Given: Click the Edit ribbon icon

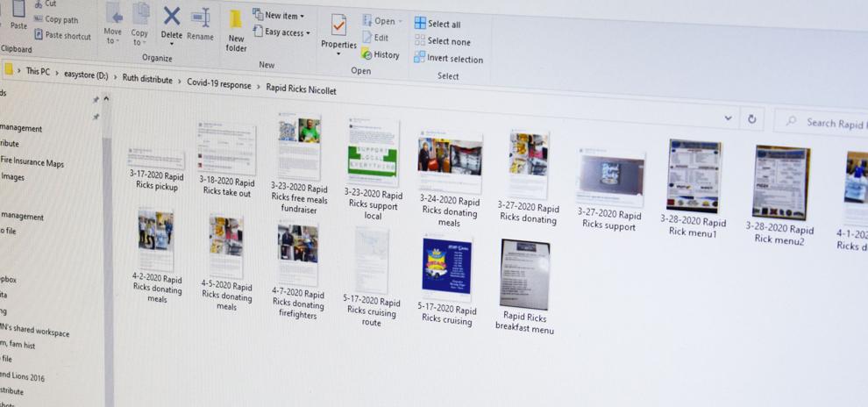Looking at the screenshot, I should 367,37.
